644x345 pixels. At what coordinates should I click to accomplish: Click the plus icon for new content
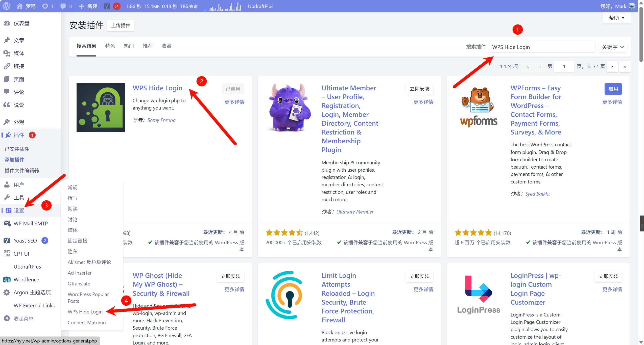point(81,6)
